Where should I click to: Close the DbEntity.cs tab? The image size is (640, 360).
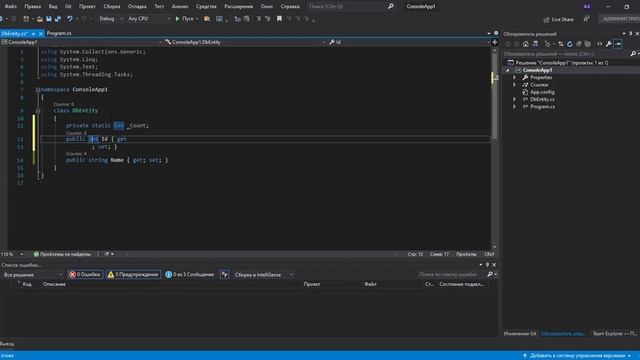tap(40, 33)
